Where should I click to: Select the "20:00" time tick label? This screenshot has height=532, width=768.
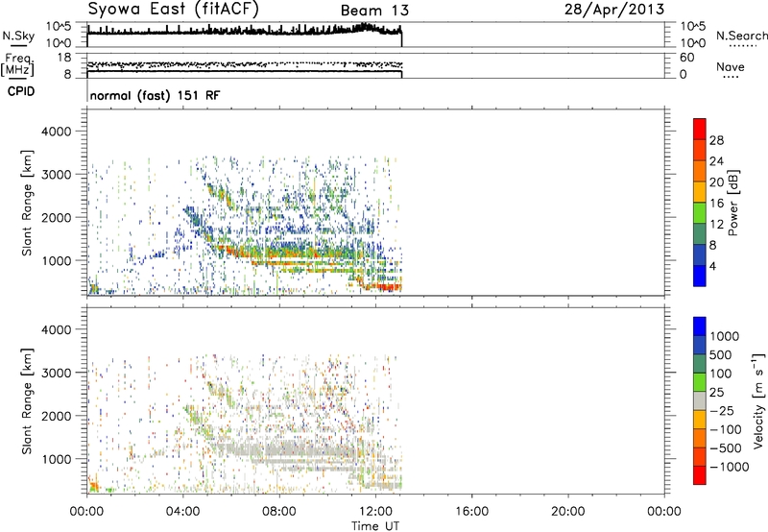coord(568,512)
